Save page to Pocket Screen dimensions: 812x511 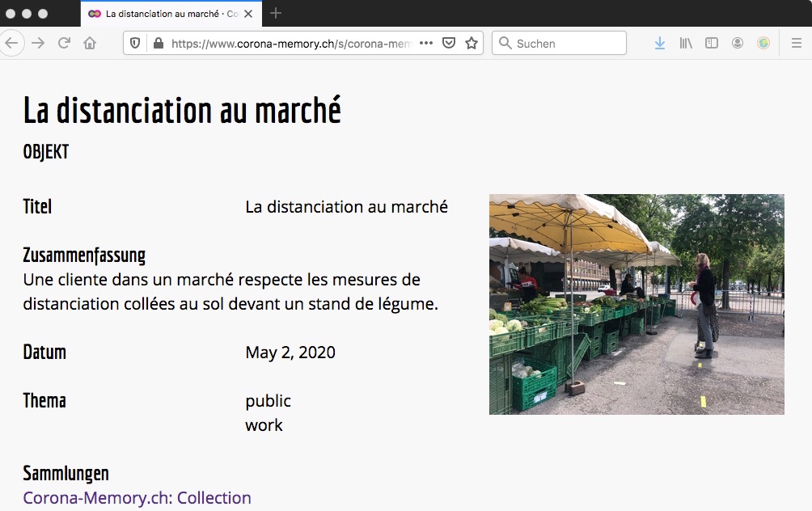click(449, 44)
